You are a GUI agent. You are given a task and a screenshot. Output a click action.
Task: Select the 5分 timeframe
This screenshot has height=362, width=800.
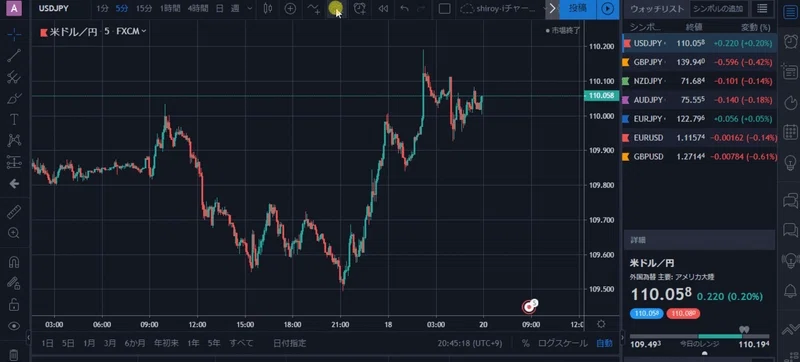click(122, 9)
